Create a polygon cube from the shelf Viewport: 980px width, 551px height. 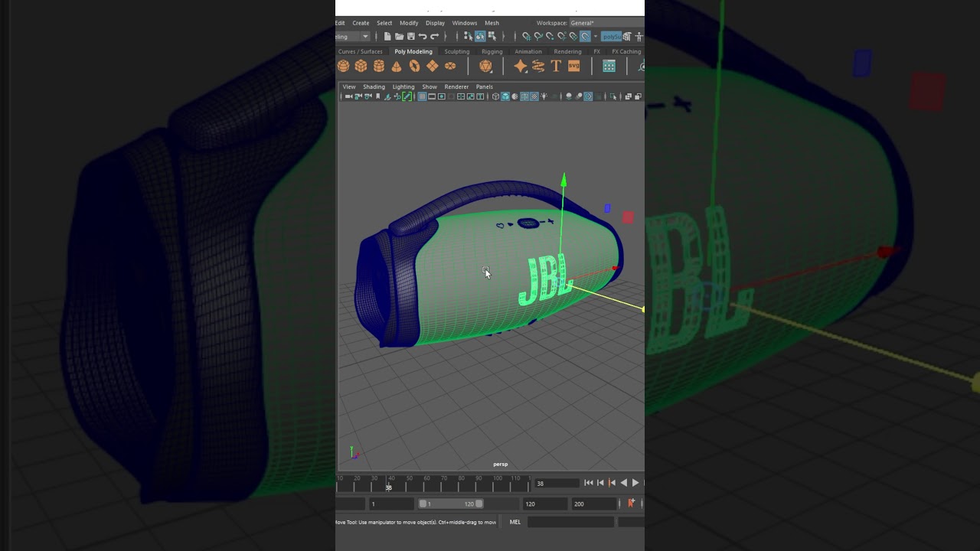tap(361, 67)
